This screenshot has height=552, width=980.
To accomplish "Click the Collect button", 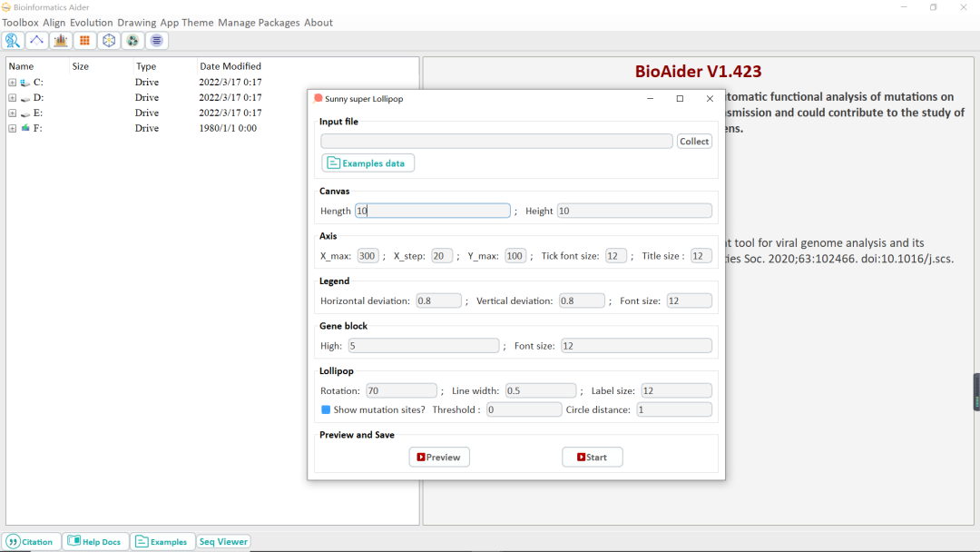I will click(694, 142).
